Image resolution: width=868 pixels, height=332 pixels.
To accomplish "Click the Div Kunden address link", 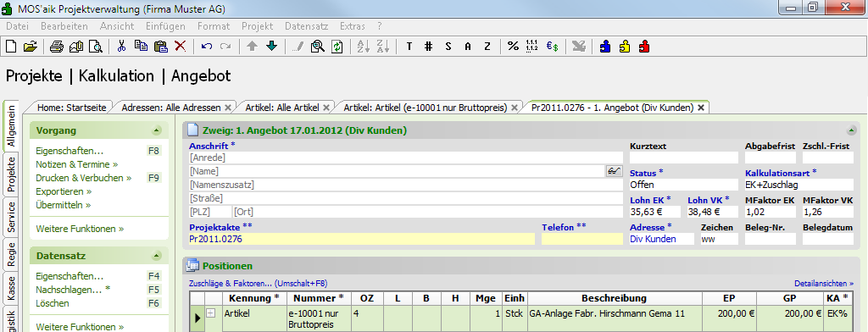I will pos(653,239).
